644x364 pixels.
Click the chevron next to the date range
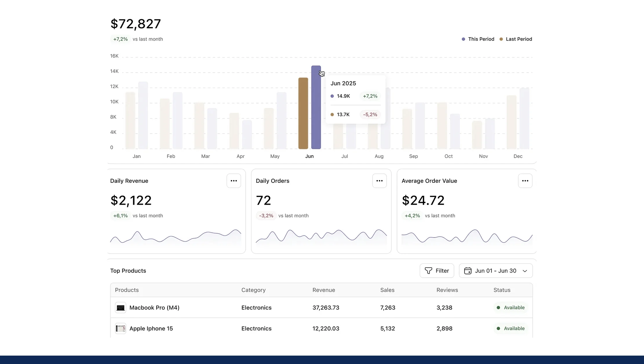(x=525, y=271)
